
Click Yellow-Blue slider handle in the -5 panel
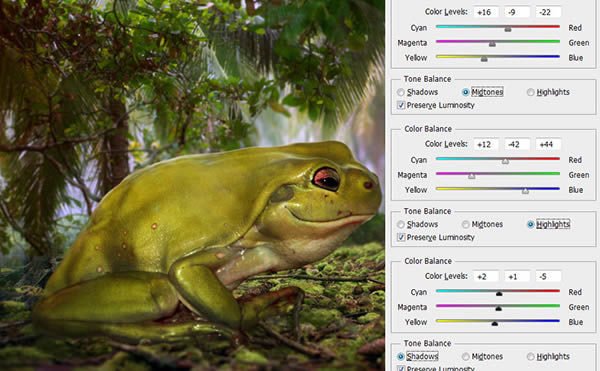[495, 323]
